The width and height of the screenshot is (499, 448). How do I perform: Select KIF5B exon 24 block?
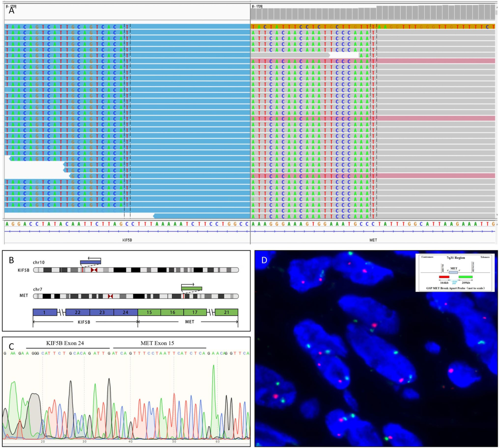[126, 312]
